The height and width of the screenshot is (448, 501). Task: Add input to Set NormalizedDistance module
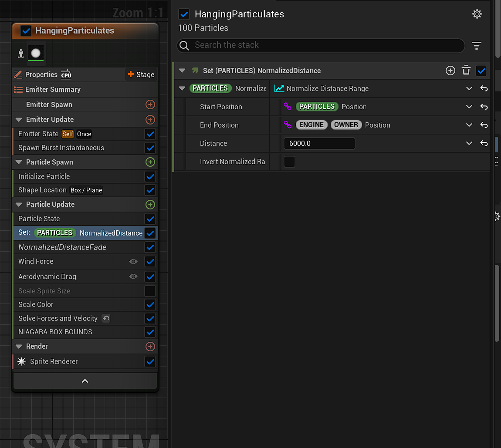click(450, 71)
